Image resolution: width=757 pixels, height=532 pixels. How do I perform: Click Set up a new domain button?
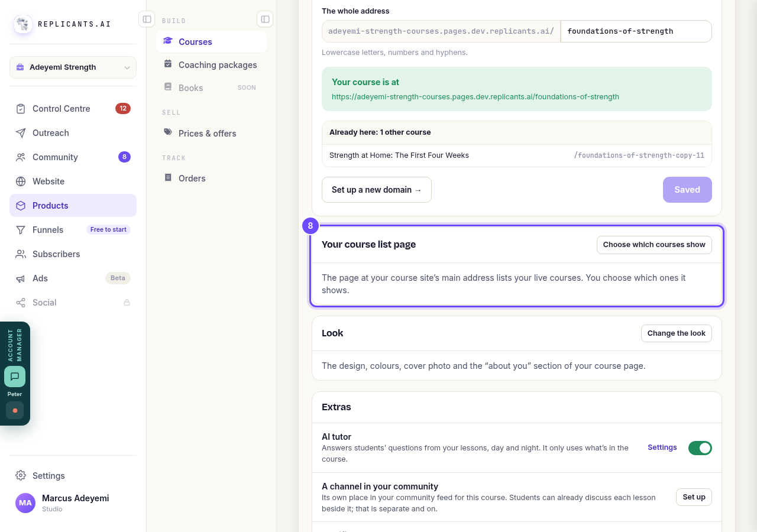(377, 190)
